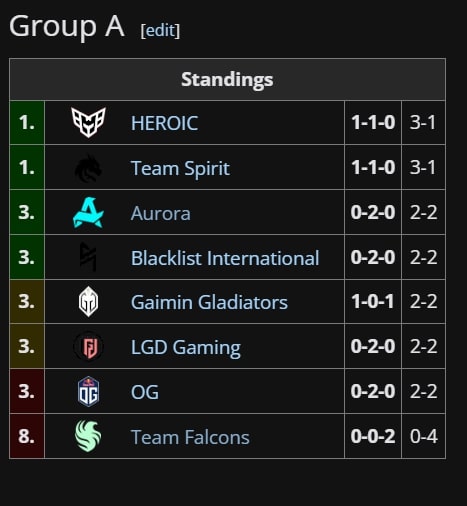Click the Team Falcons logo
This screenshot has width=467, height=506.
(88, 436)
